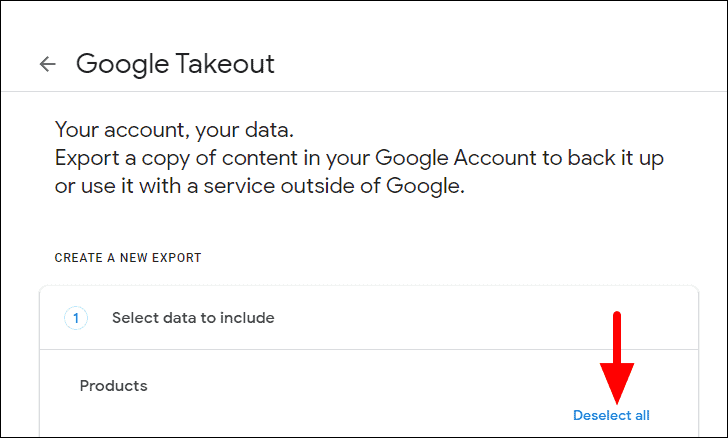Click the circled step 1 number icon
728x438 pixels.
pos(76,318)
